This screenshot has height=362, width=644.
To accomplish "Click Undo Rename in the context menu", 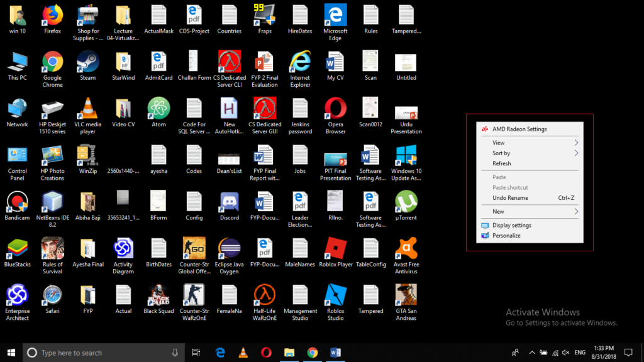I will click(530, 198).
